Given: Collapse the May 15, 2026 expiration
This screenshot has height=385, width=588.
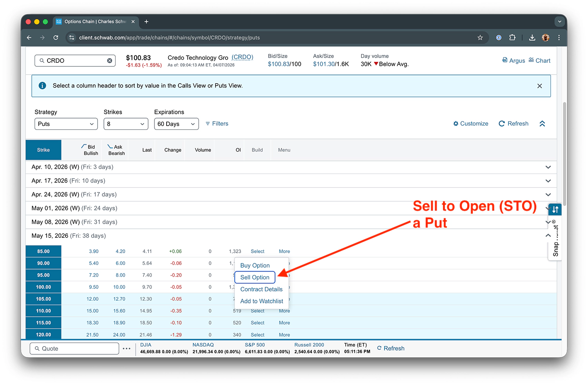Looking at the screenshot, I should coord(548,235).
